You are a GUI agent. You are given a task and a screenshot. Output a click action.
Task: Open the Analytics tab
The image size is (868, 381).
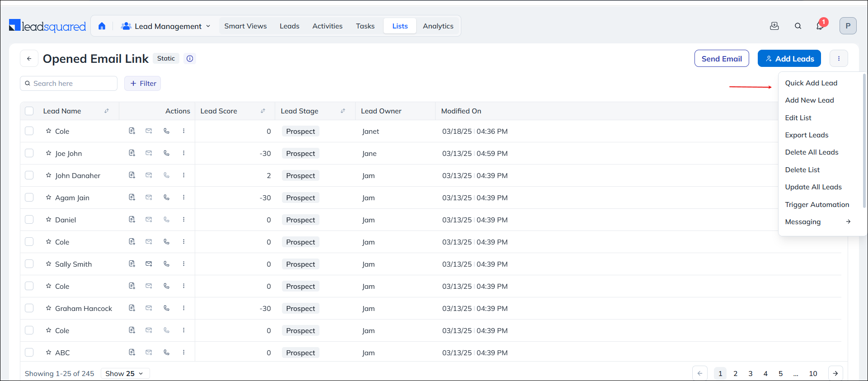coord(438,26)
